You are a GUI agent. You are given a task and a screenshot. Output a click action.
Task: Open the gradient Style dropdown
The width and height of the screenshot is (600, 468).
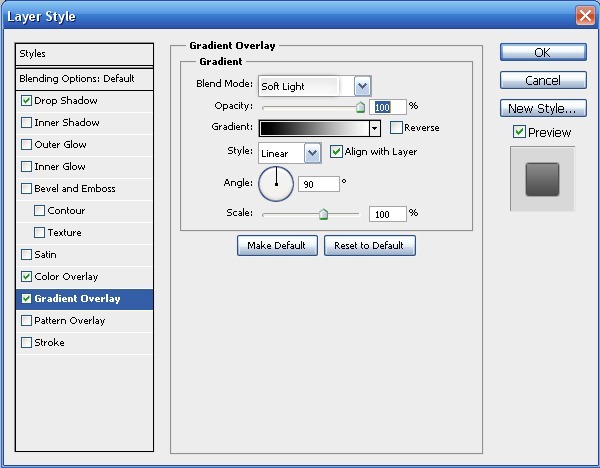click(x=311, y=153)
